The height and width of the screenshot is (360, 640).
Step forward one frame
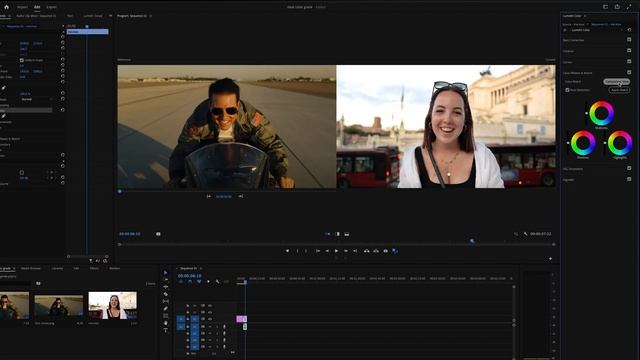(x=346, y=251)
